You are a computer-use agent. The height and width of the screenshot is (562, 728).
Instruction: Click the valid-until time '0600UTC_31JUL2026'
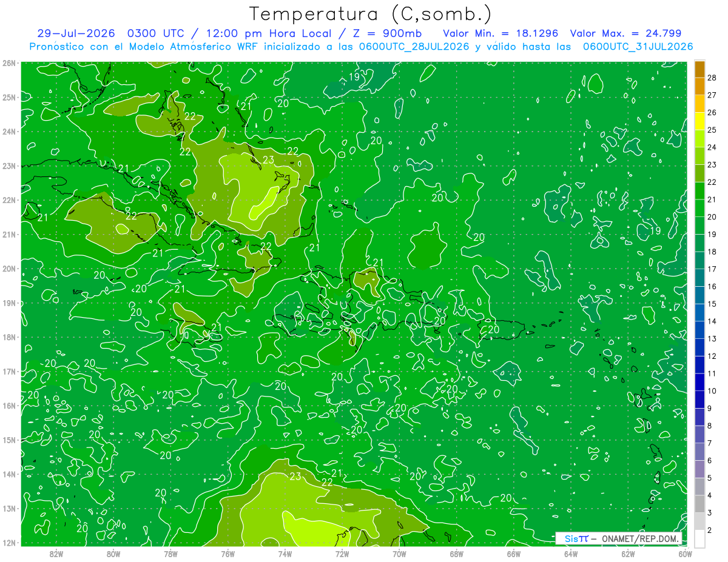[638, 47]
